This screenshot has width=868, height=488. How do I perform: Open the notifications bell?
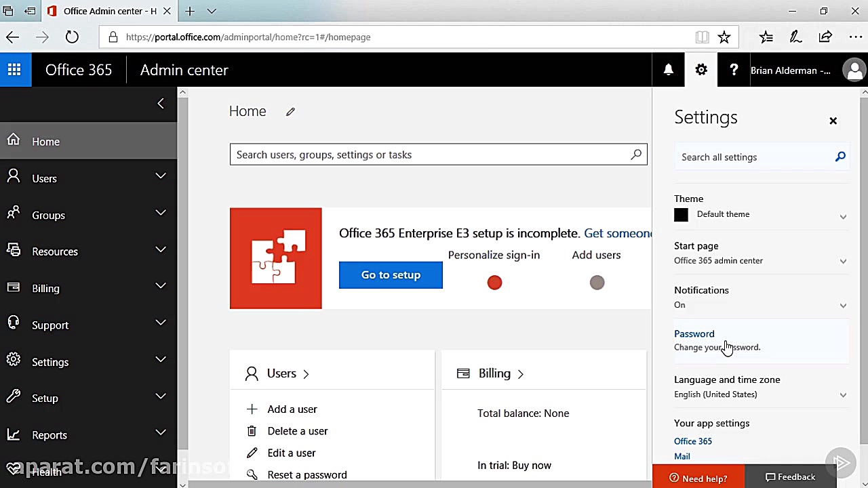point(669,70)
